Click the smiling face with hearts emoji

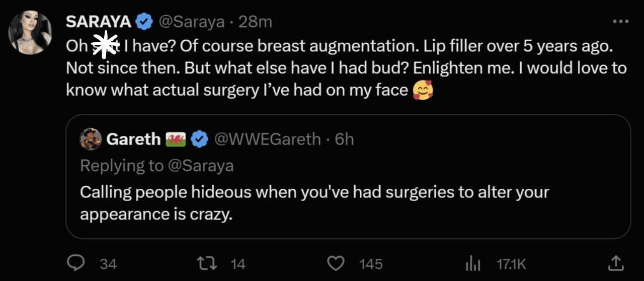423,91
